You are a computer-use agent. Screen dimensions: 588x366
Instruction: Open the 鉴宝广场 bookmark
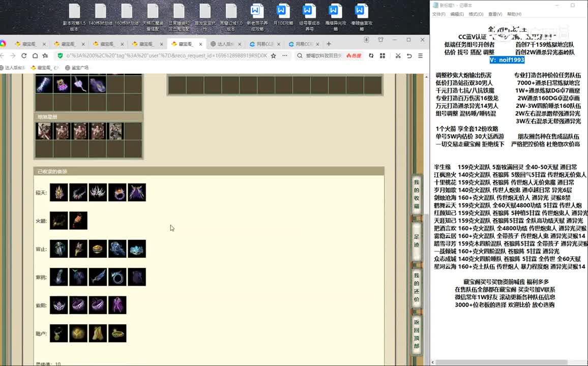(x=77, y=68)
